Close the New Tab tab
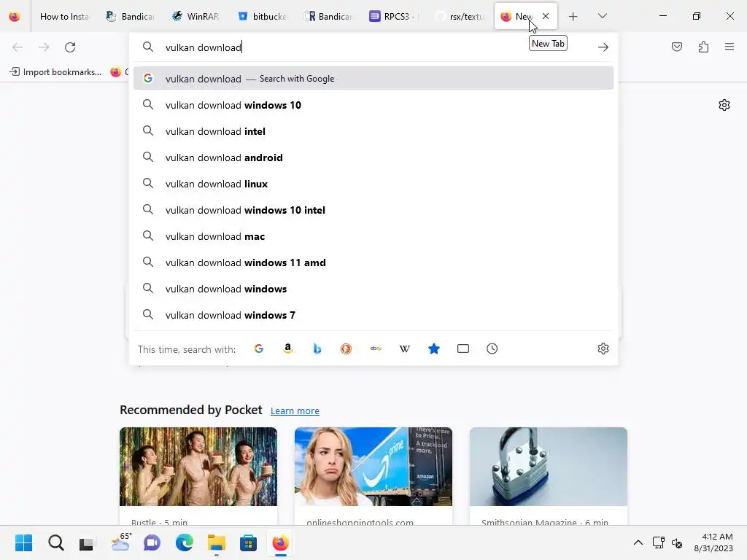This screenshot has width=747, height=560. click(x=546, y=16)
